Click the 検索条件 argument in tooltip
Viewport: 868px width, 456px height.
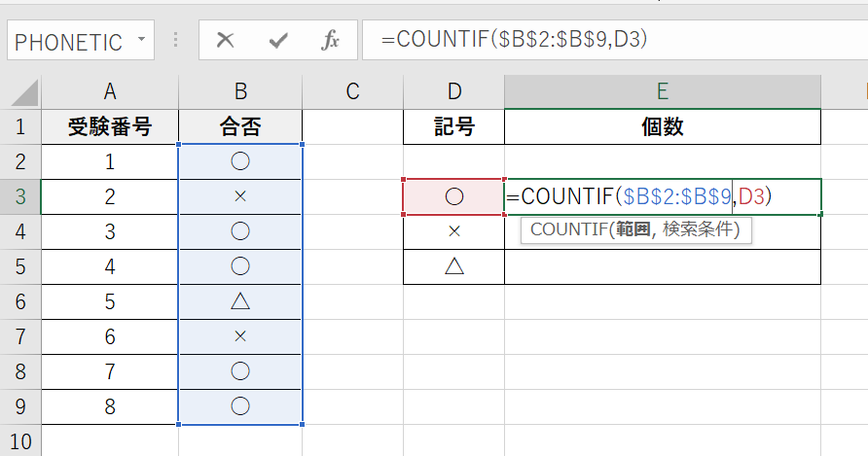point(703,230)
